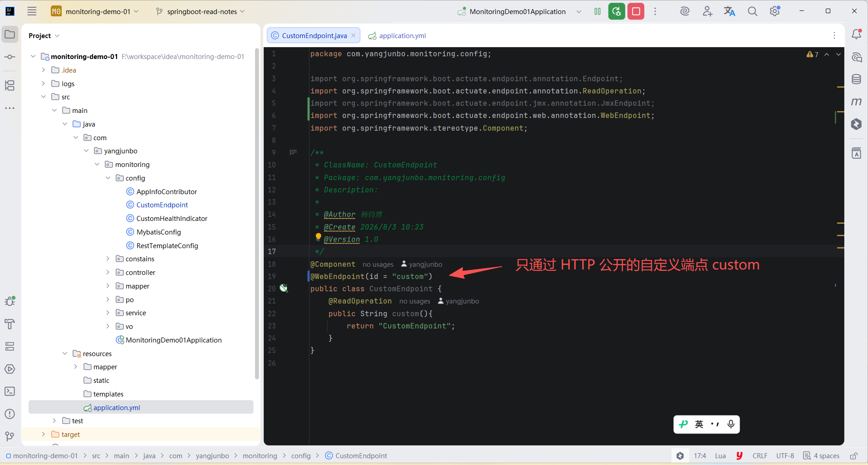868x465 pixels.
Task: Open the Problems tool window
Action: [x=10, y=414]
